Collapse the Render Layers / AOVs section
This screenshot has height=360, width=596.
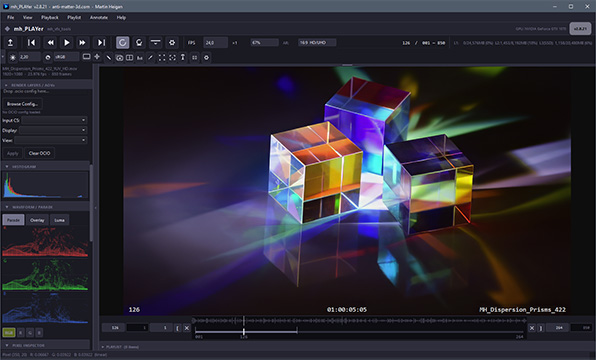(x=46, y=85)
